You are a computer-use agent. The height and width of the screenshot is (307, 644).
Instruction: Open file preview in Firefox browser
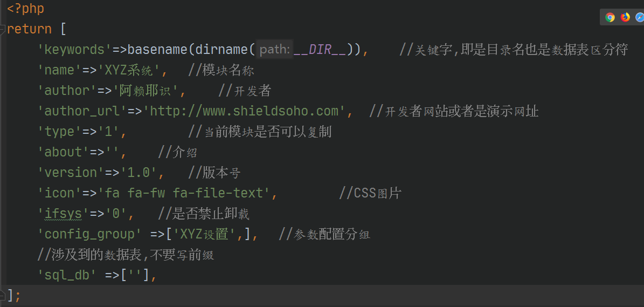625,17
